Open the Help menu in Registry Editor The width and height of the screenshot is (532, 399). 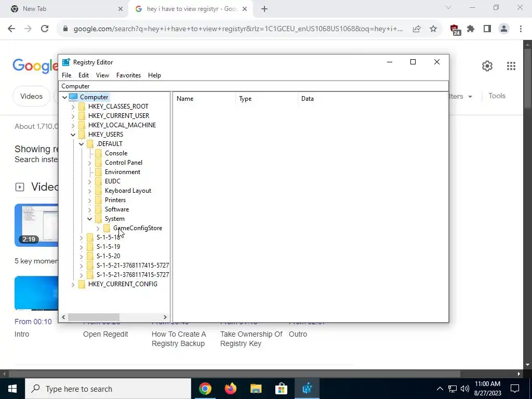154,75
